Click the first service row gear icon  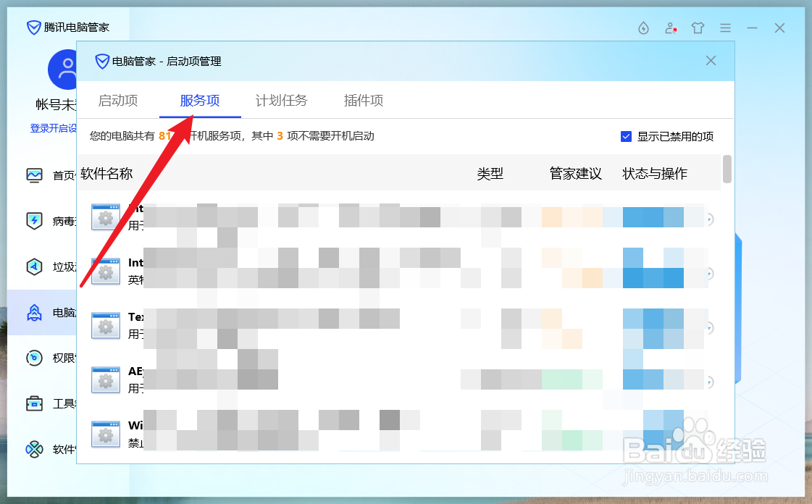[106, 217]
